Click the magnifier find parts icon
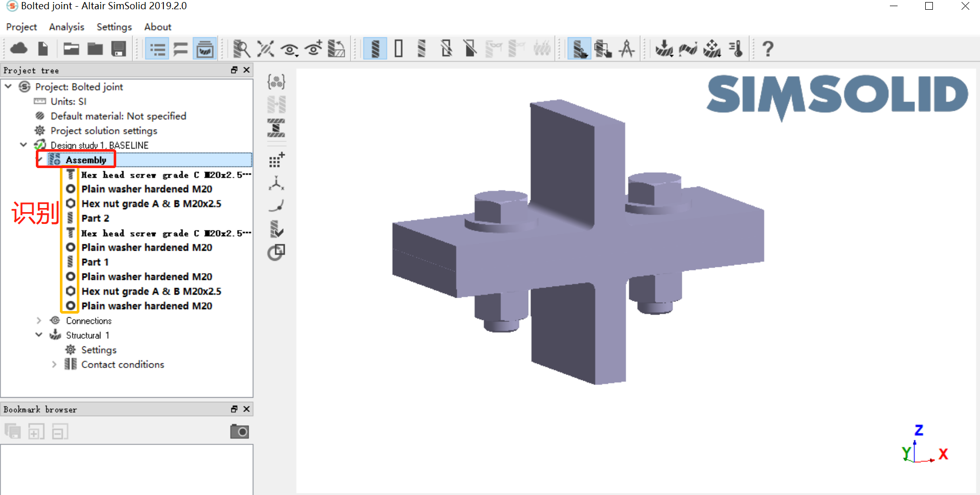Image resolution: width=980 pixels, height=495 pixels. point(241,49)
